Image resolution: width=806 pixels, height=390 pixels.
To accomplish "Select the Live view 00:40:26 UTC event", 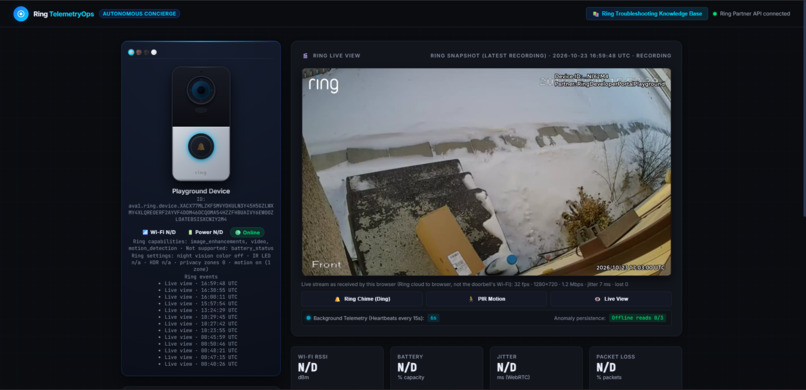I will [201, 364].
